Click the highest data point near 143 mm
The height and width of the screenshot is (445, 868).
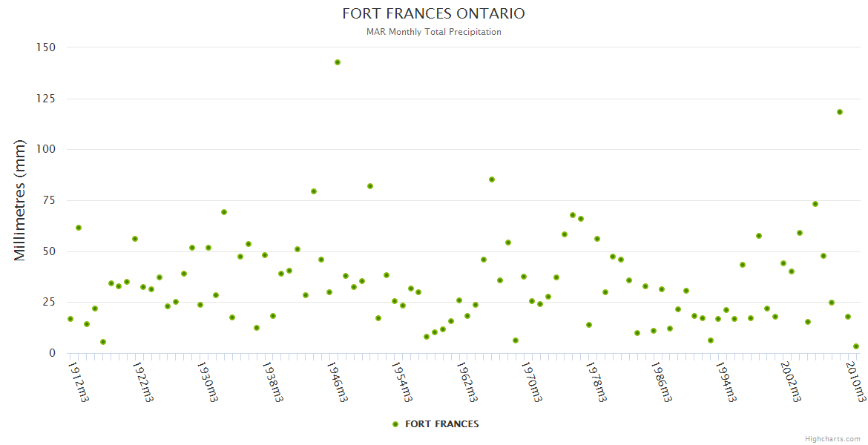tap(338, 62)
